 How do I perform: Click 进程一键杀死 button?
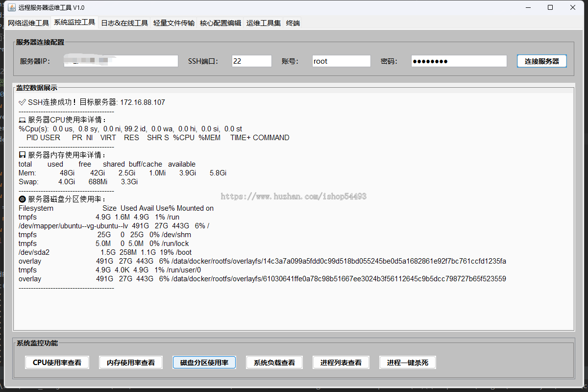coord(408,363)
